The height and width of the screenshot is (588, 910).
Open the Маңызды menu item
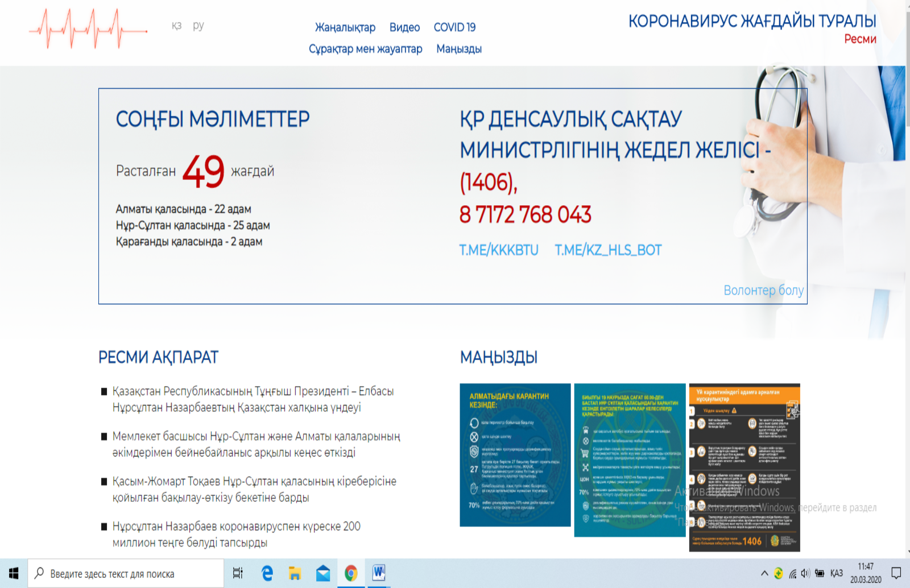point(459,49)
